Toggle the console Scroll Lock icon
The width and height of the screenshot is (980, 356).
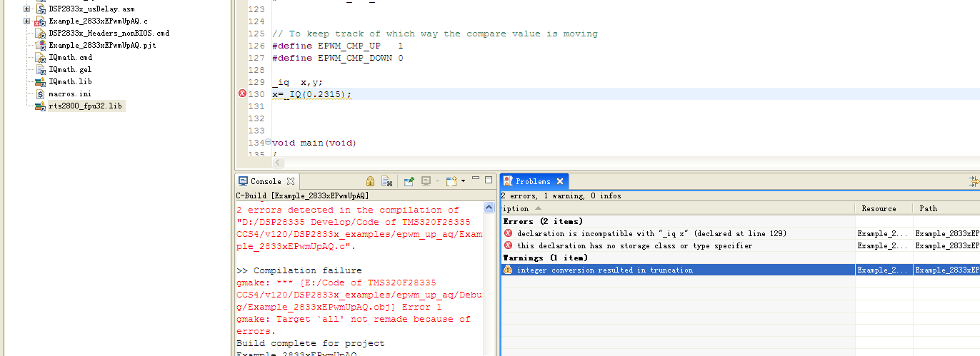(370, 181)
